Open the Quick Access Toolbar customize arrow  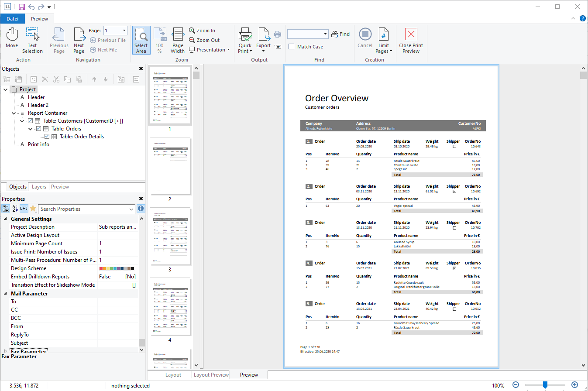pyautogui.click(x=49, y=7)
